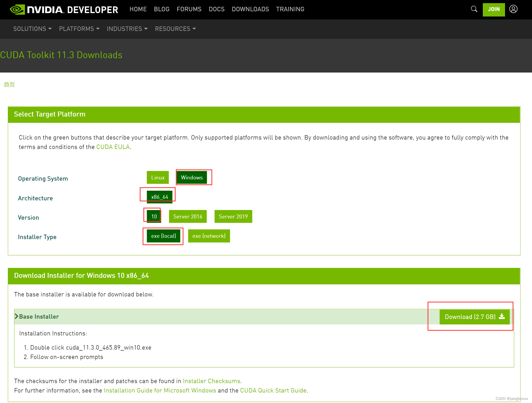Click the NVIDIA Developer logo
The image size is (532, 403).
pos(64,10)
